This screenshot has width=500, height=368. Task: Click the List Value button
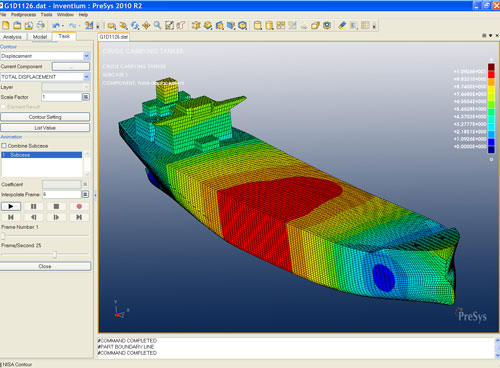click(x=45, y=127)
